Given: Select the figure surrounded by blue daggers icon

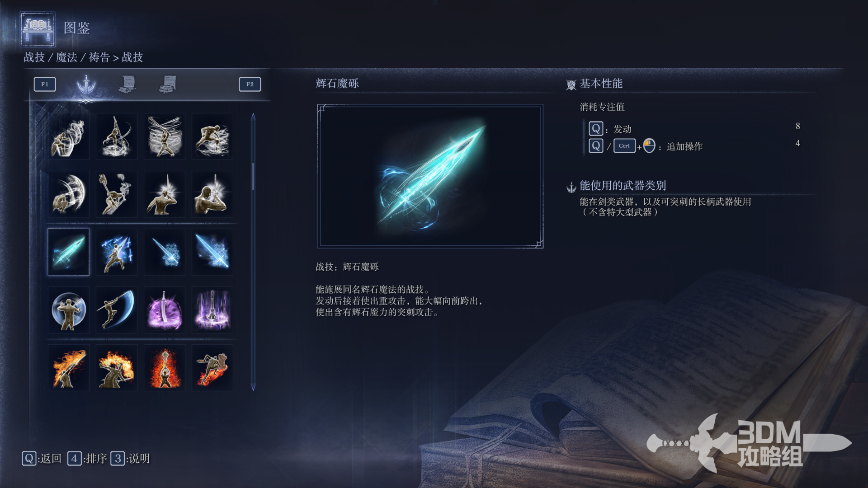Looking at the screenshot, I should point(116,252).
